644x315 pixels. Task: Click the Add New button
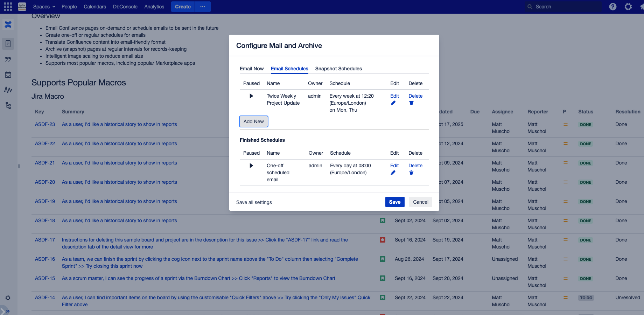click(254, 121)
